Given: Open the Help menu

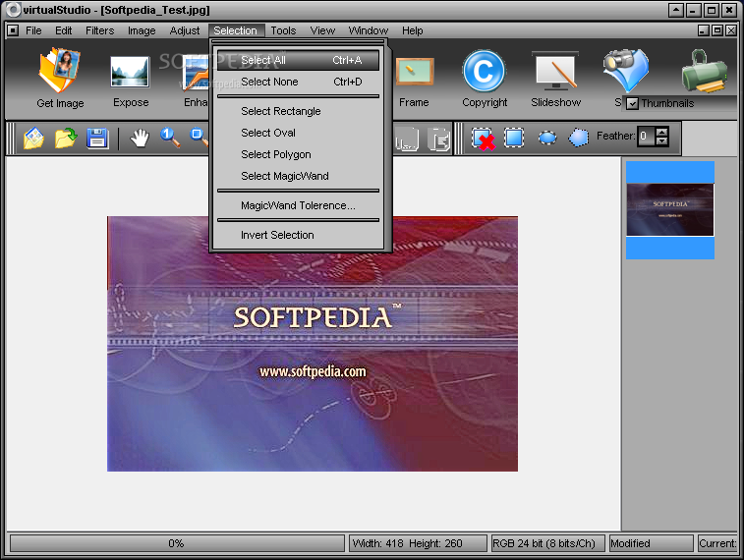Looking at the screenshot, I should [413, 30].
